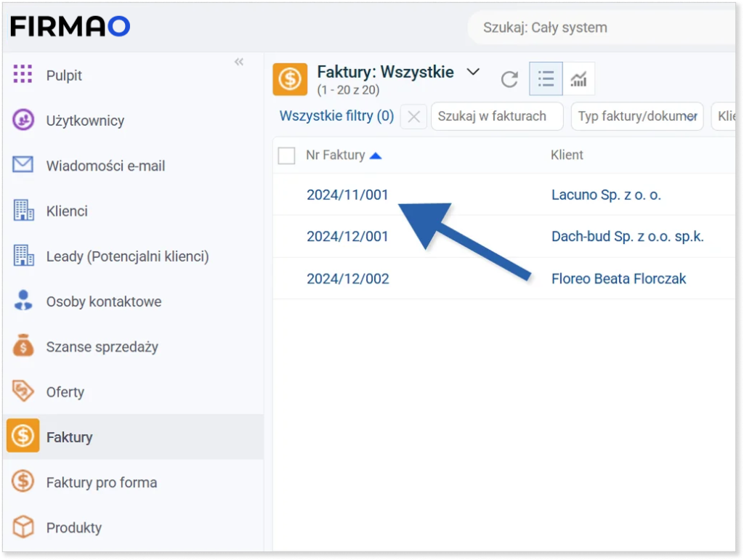Switch to list view icon
Screen dimensions: 744x560
(546, 79)
